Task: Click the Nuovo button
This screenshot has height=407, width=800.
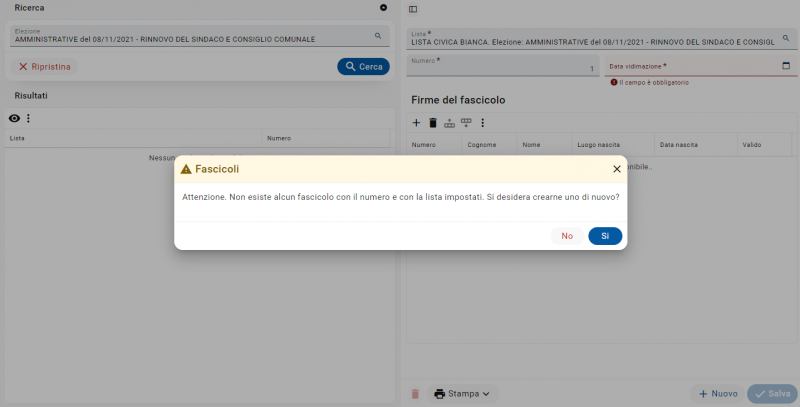Action: click(718, 394)
